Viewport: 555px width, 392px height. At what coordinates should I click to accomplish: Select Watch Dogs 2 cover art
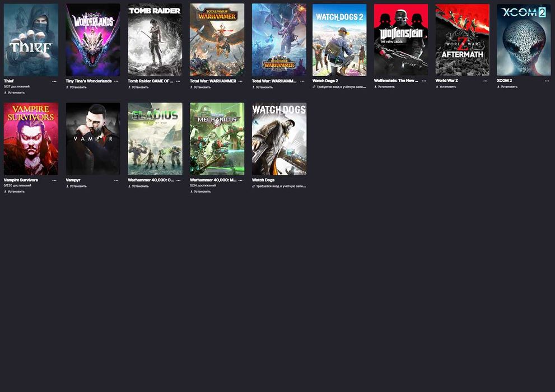pyautogui.click(x=339, y=40)
